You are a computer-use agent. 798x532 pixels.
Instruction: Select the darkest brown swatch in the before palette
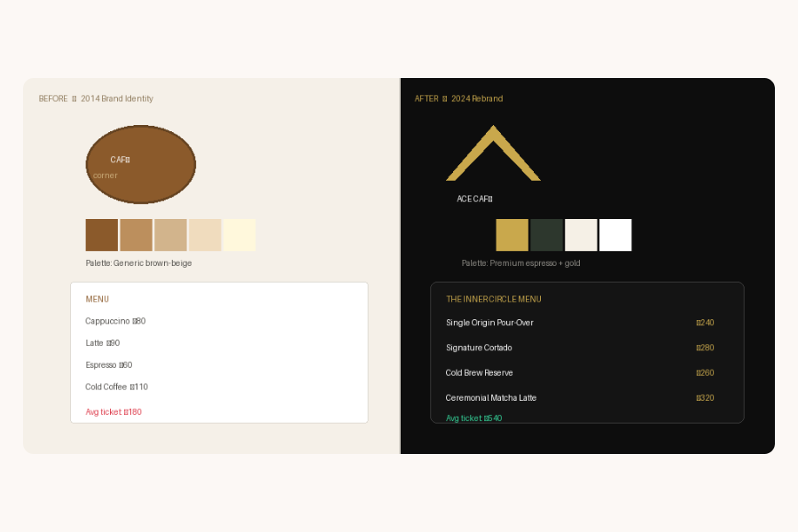(x=101, y=234)
